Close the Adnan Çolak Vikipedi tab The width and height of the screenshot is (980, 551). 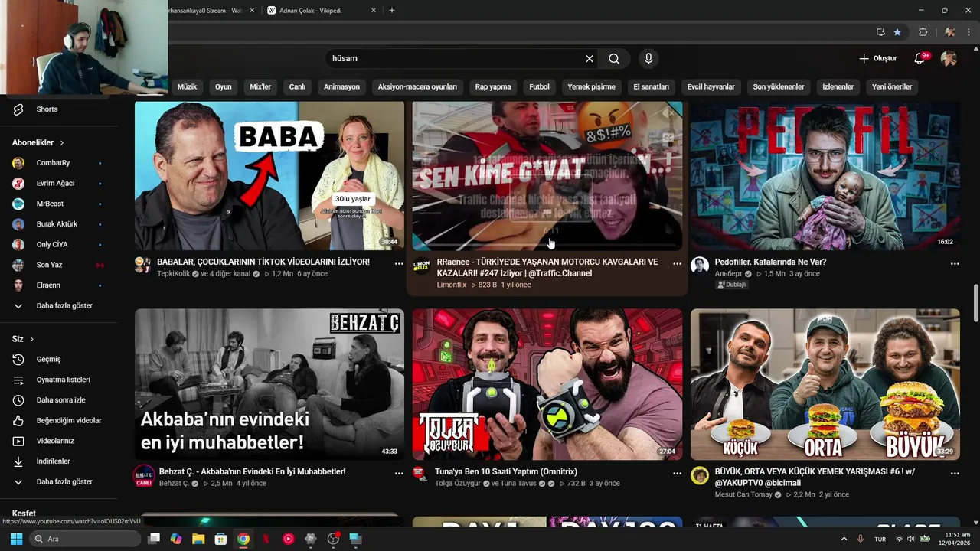pos(374,10)
